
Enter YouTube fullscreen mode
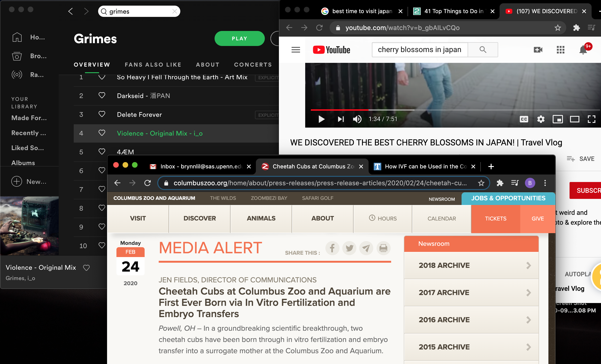[x=591, y=119]
